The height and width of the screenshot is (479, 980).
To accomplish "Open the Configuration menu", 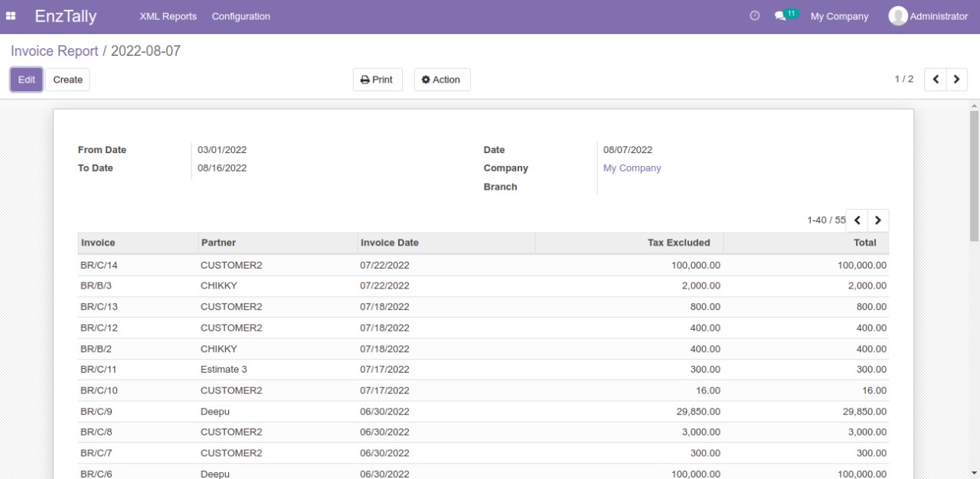I will coord(240,16).
